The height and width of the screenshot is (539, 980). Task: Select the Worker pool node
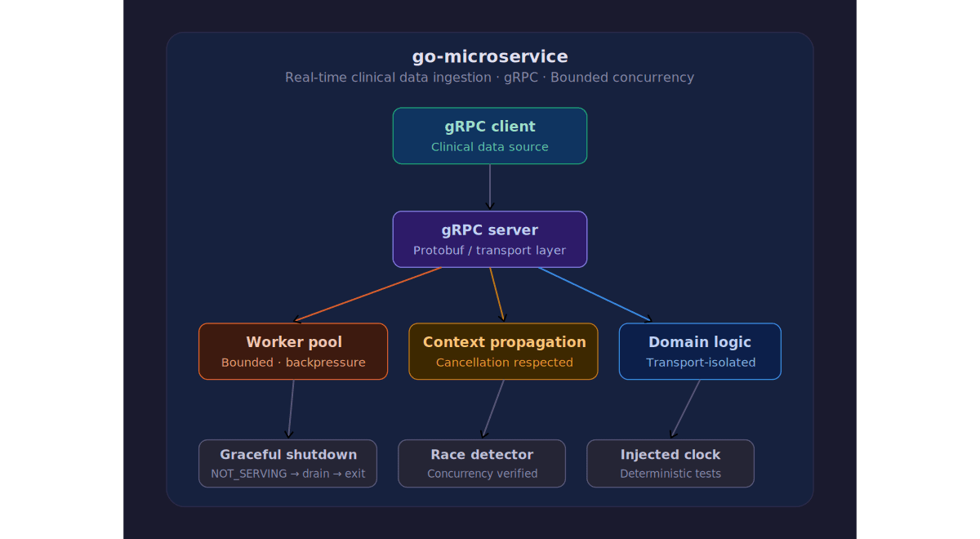[x=293, y=351]
